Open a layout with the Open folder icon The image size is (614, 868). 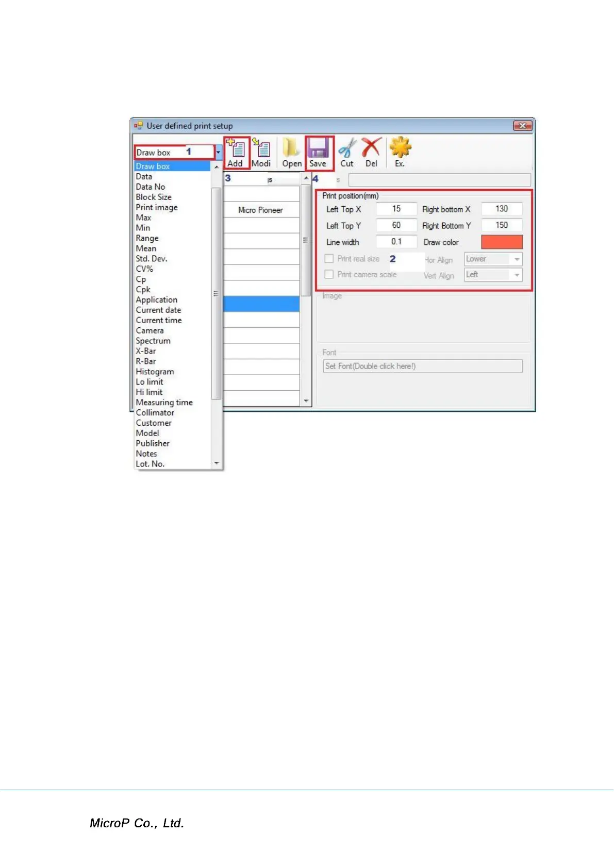[291, 148]
